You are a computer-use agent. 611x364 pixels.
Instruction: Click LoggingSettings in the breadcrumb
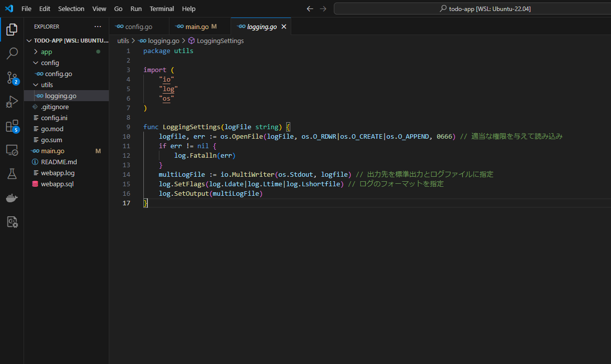[x=220, y=41]
